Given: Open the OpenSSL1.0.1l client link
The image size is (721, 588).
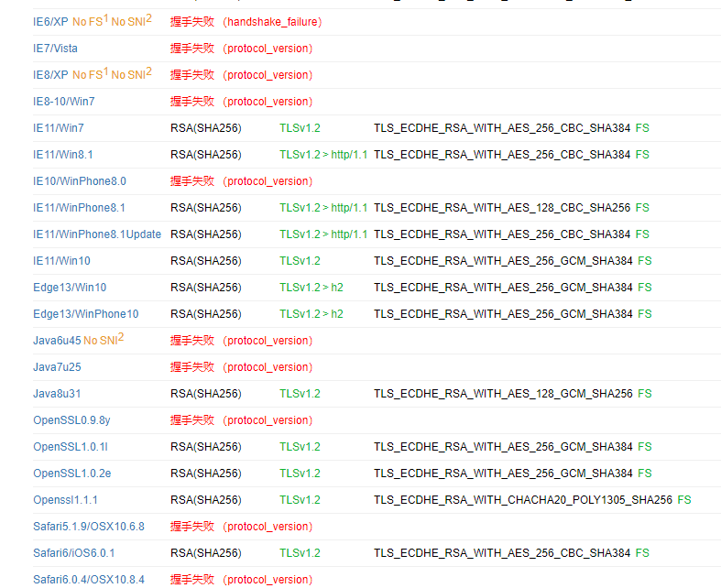Looking at the screenshot, I should [x=71, y=447].
